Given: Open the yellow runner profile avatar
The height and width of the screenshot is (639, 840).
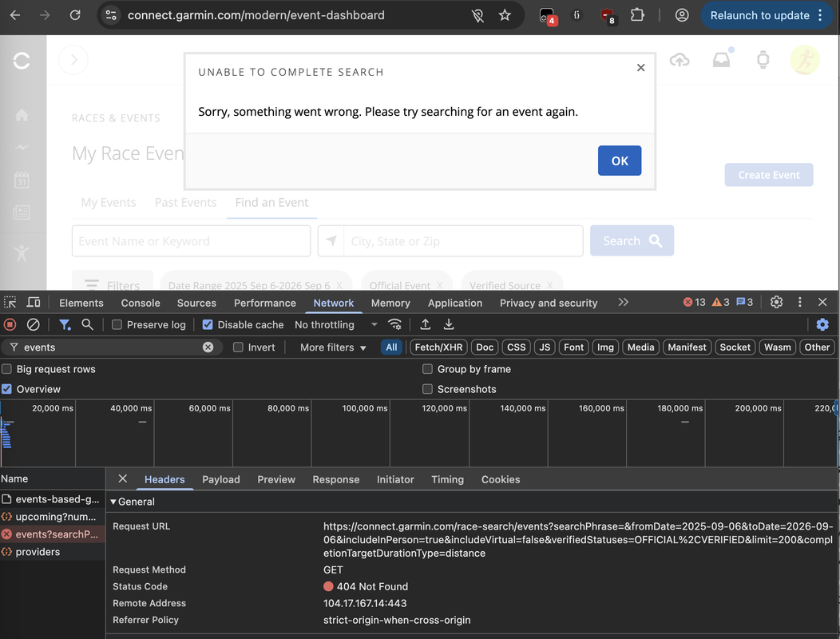Looking at the screenshot, I should coord(805,60).
